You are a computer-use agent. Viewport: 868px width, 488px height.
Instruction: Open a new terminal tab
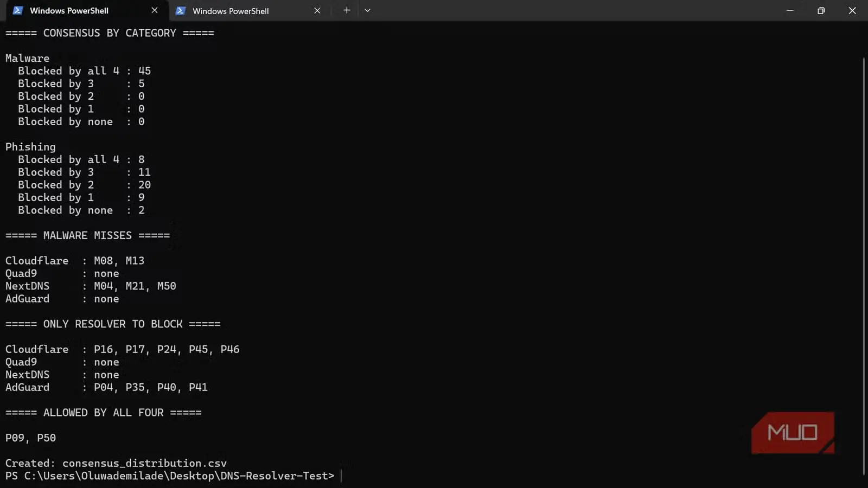[x=347, y=10]
